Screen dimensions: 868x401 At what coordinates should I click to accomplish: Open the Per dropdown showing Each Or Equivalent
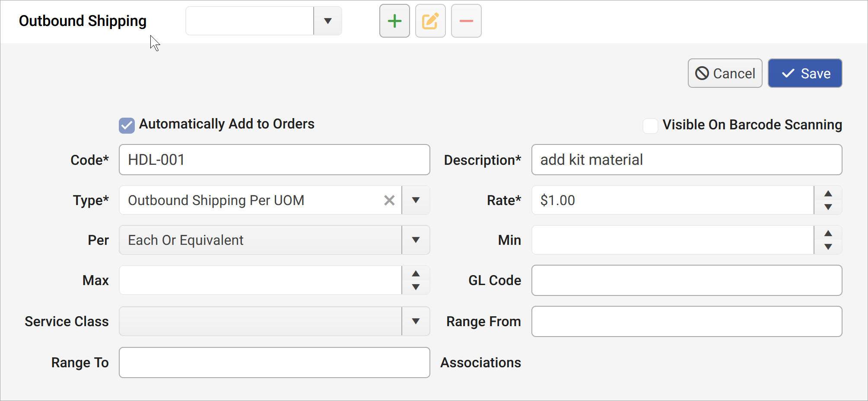(x=415, y=240)
